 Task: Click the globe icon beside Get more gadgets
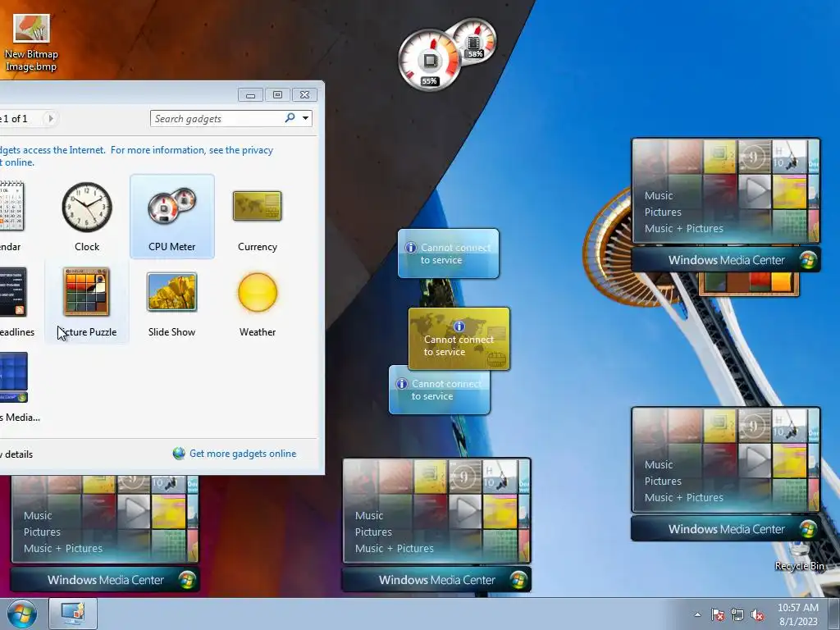click(179, 454)
